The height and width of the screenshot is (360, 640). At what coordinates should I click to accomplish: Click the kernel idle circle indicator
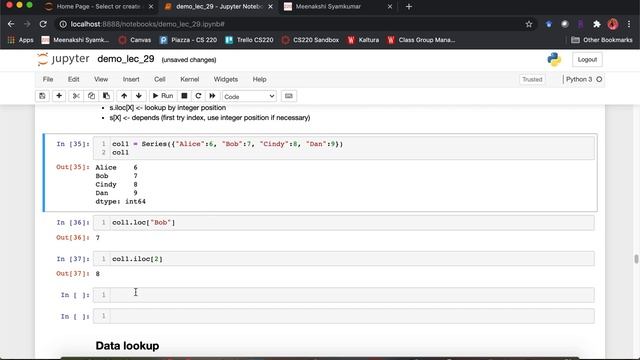599,79
